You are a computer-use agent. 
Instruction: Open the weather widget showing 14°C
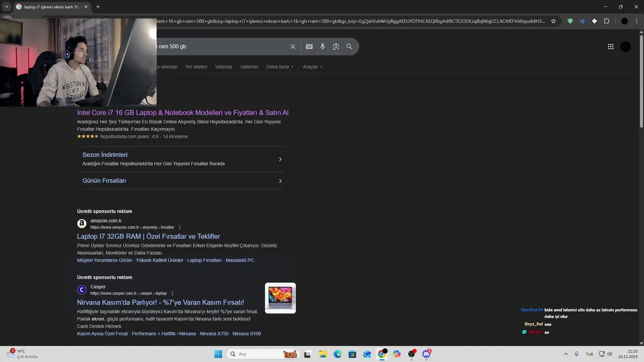coord(22,354)
